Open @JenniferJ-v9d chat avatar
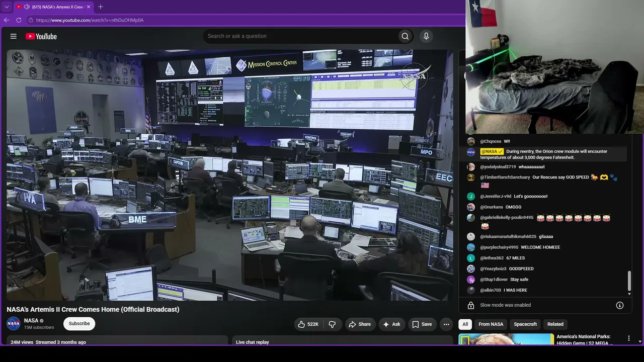Image resolution: width=644 pixels, height=362 pixels. point(471,197)
